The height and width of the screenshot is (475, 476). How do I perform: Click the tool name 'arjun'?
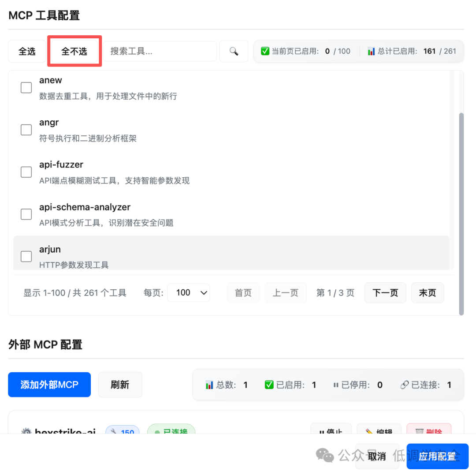(x=50, y=249)
